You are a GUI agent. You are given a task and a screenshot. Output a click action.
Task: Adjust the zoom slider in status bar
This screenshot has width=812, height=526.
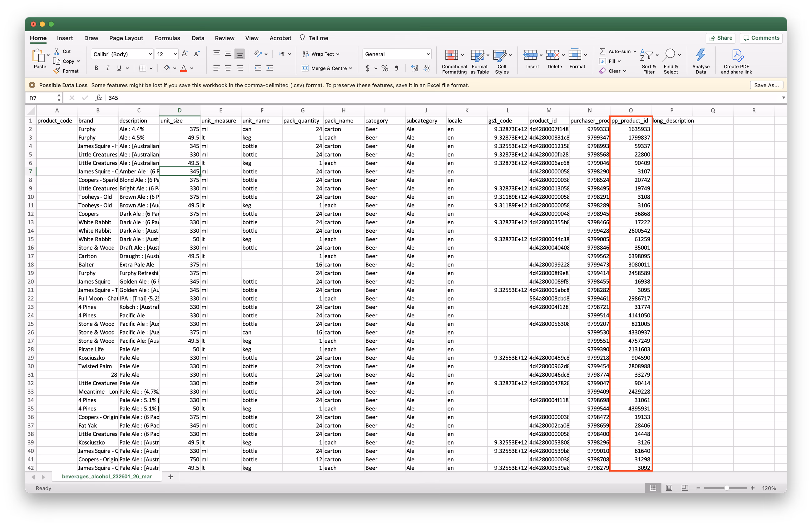(x=726, y=488)
